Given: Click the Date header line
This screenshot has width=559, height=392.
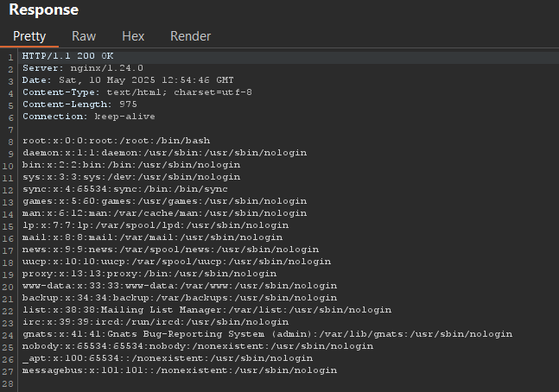Looking at the screenshot, I should click(128, 80).
